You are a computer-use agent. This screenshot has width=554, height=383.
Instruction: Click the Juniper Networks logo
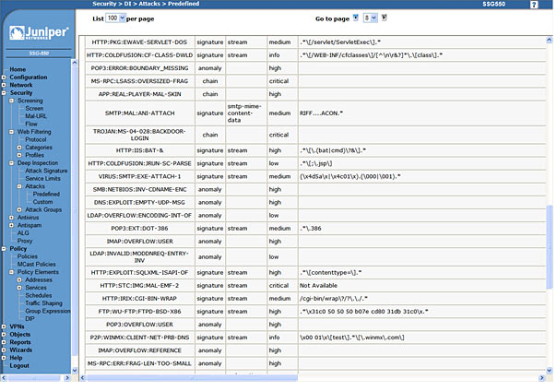click(x=39, y=33)
